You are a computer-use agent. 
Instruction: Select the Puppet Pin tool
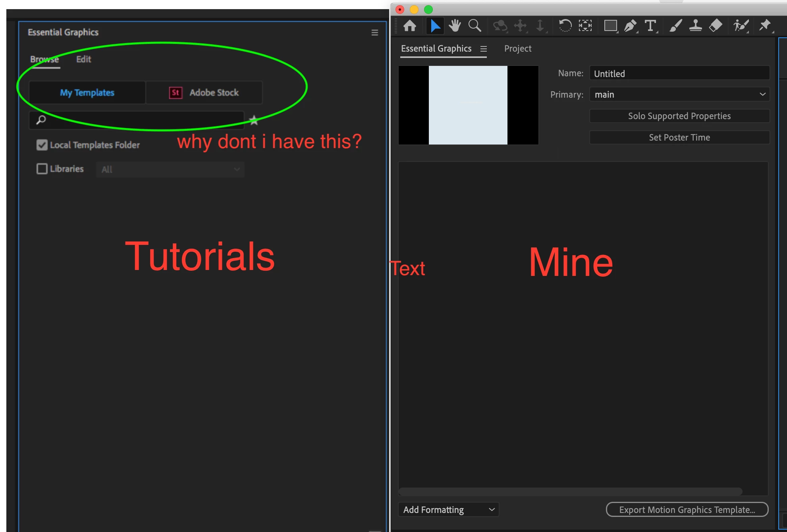pos(765,26)
